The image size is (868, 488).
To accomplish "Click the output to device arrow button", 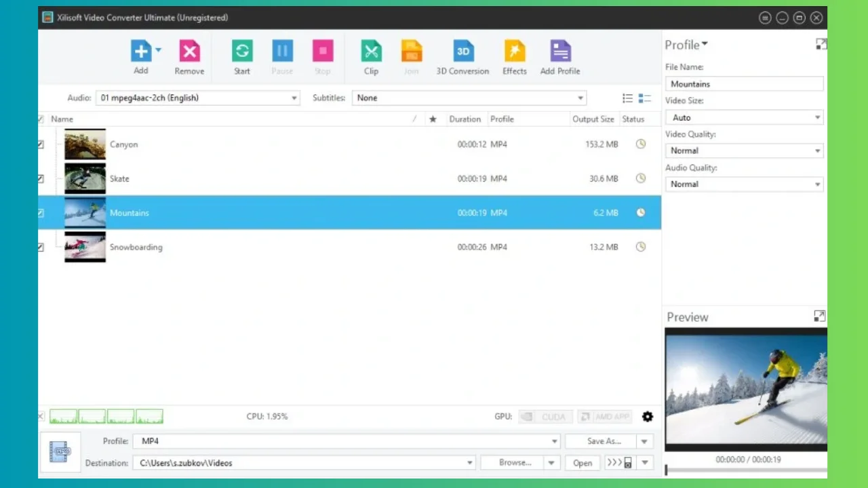I will click(620, 463).
